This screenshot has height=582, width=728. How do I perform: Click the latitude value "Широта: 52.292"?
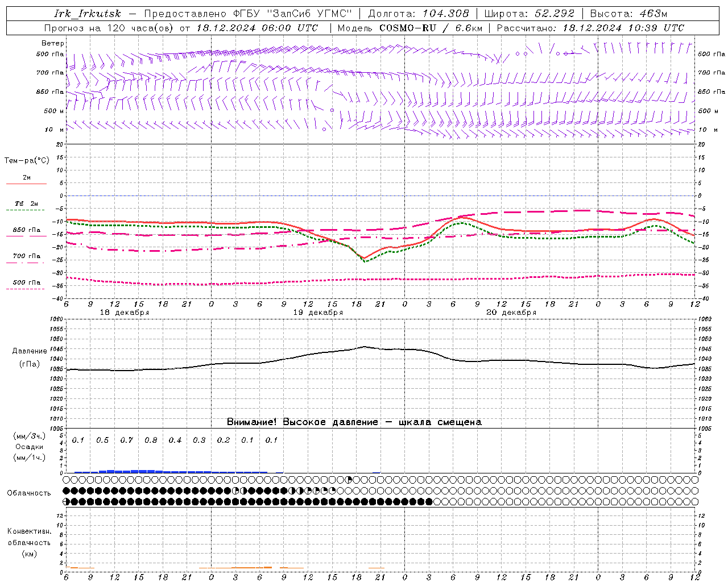(530, 14)
